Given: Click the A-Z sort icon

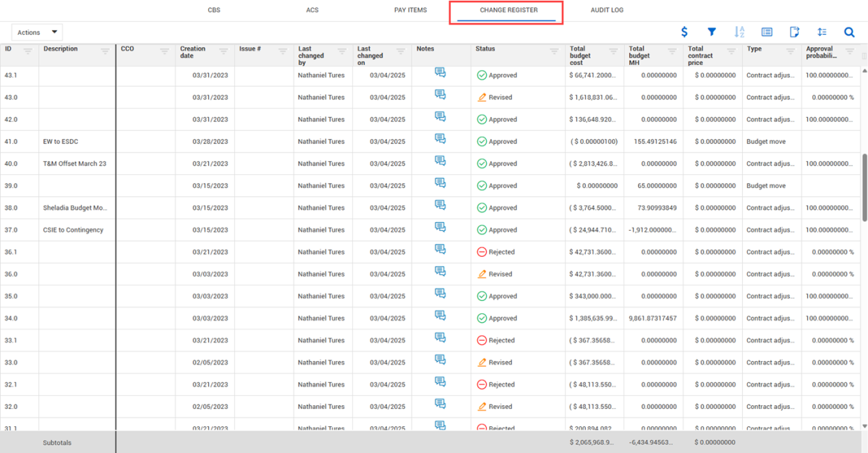Looking at the screenshot, I should tap(739, 33).
